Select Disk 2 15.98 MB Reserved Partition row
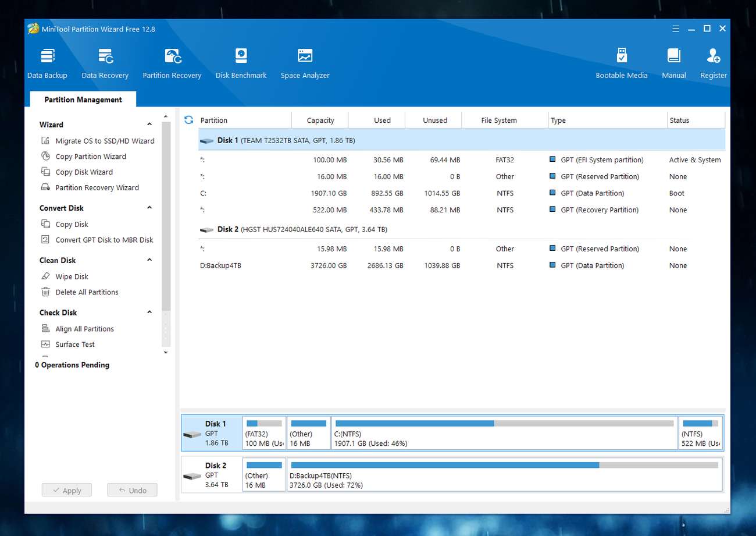Screen dimensions: 756x536 point(462,249)
